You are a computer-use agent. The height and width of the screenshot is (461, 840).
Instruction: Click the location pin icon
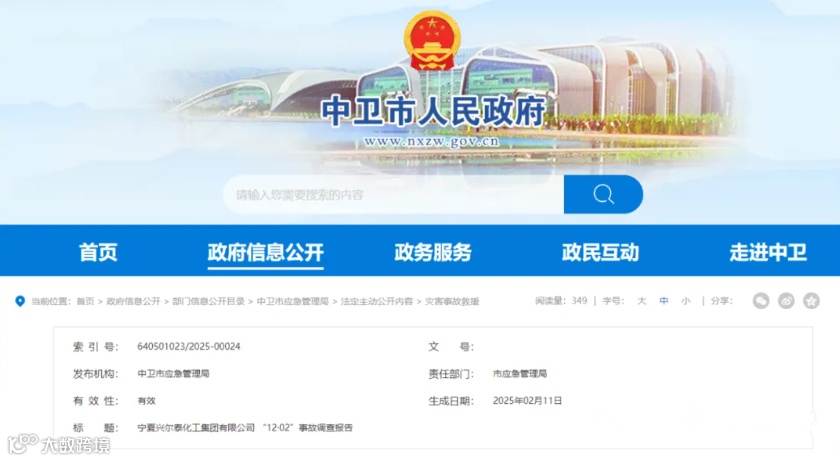20,301
